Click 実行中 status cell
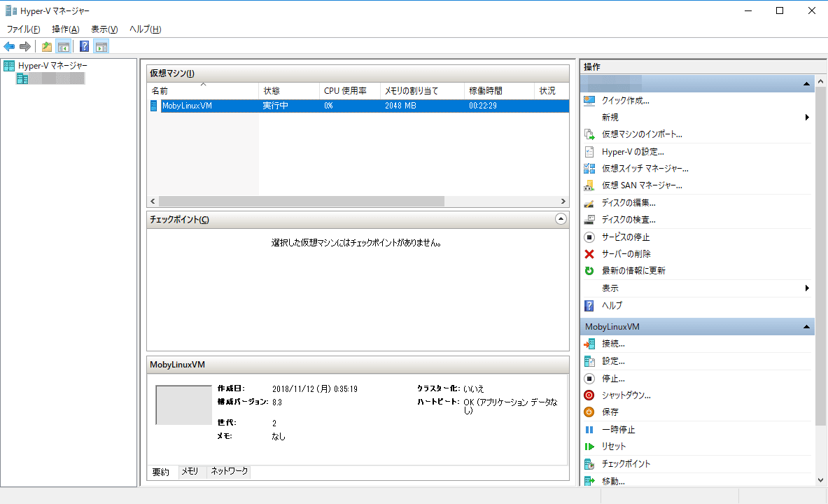The height and width of the screenshot is (504, 828). tap(276, 106)
